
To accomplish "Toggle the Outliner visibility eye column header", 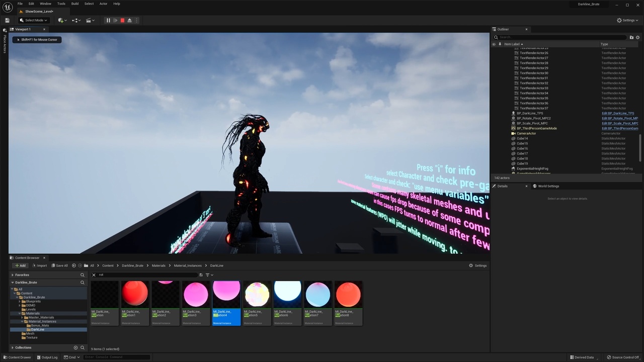I will pyautogui.click(x=494, y=44).
